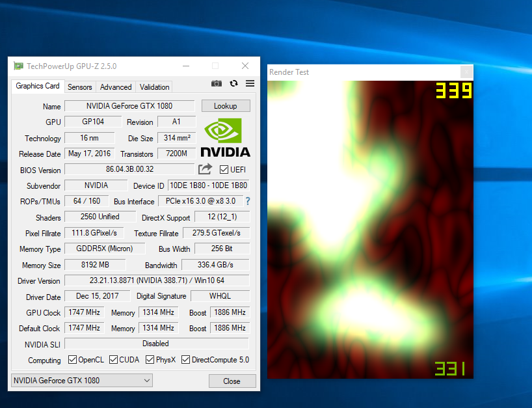Click the GPU field showing GP104
The width and height of the screenshot is (532, 408).
click(93, 122)
